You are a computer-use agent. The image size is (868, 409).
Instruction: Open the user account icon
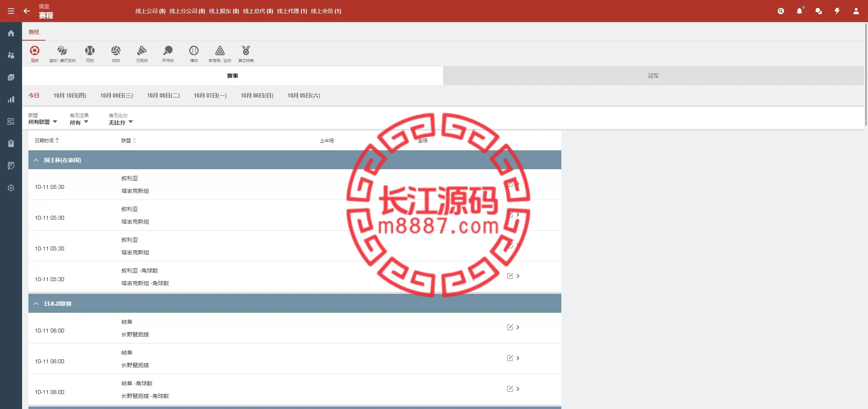click(856, 11)
